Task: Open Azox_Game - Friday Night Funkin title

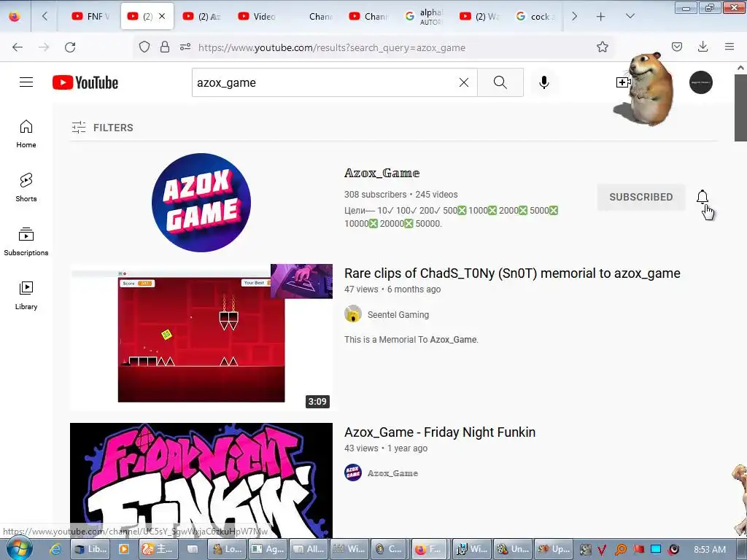Action: tap(440, 432)
